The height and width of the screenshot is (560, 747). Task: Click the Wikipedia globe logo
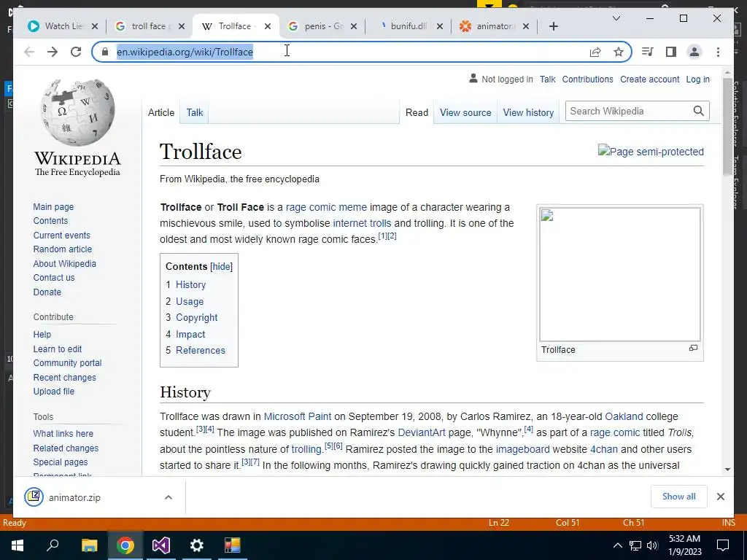coord(77,112)
